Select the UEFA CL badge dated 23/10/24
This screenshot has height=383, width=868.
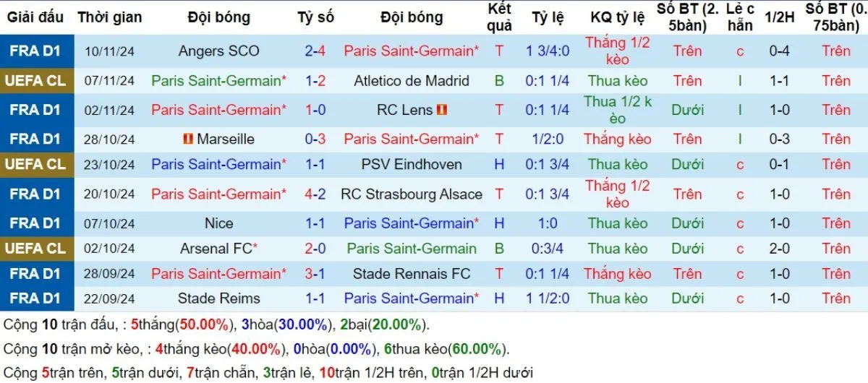[x=35, y=165]
